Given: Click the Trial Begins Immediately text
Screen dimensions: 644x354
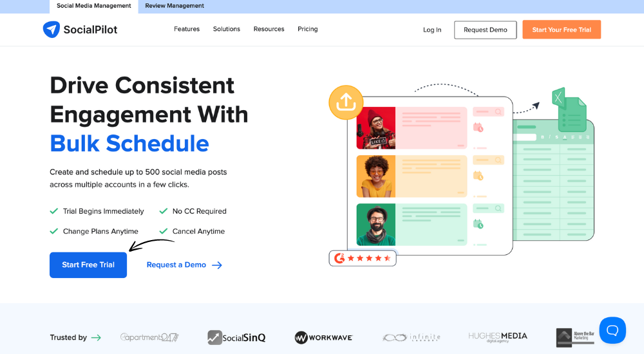Looking at the screenshot, I should 104,211.
